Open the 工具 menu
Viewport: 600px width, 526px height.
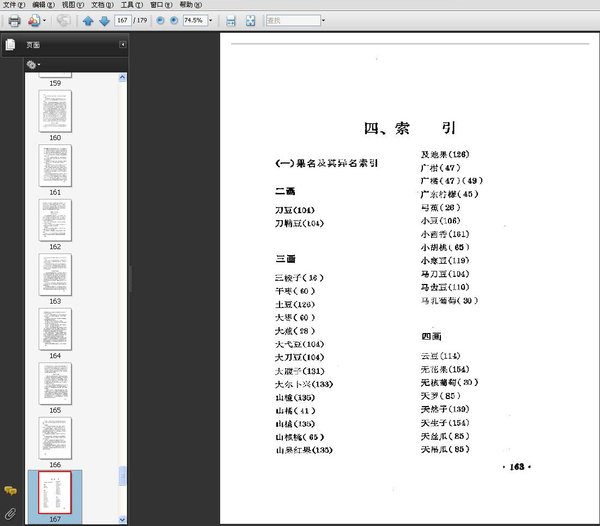point(127,5)
